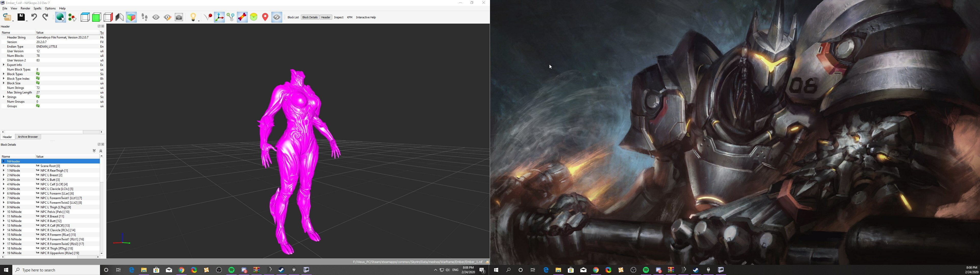Switch to the Archive Browser tab

tap(28, 137)
